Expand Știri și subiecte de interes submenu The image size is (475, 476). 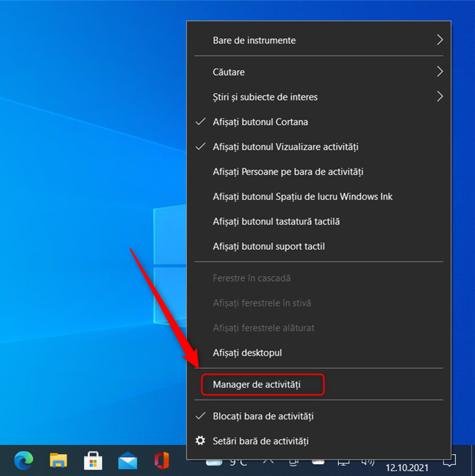click(x=318, y=97)
